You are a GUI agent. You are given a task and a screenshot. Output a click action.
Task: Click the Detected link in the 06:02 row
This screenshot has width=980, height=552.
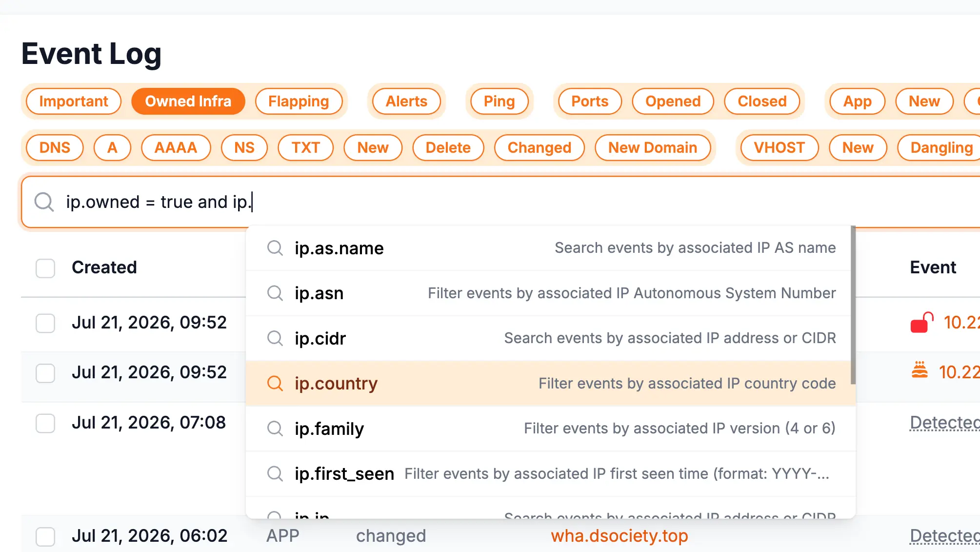click(945, 536)
